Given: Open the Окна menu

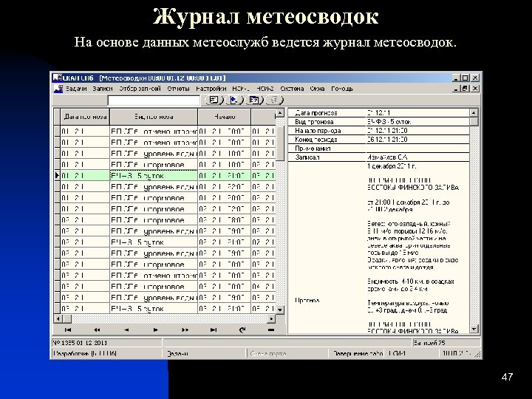Looking at the screenshot, I should (x=317, y=89).
